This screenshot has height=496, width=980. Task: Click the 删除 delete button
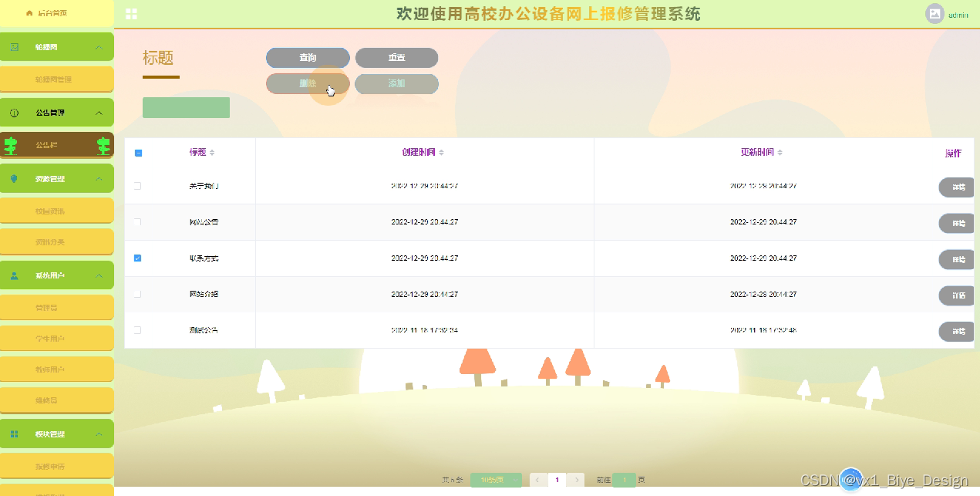[x=308, y=83]
